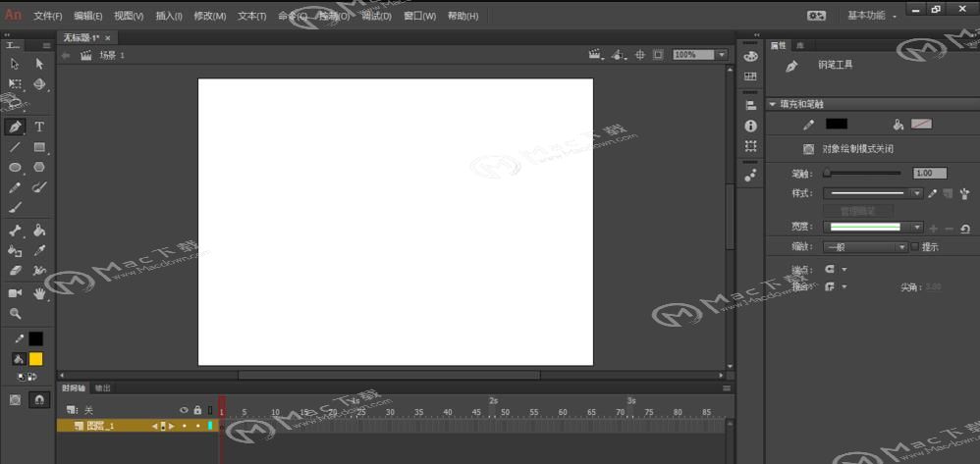Image resolution: width=980 pixels, height=464 pixels.
Task: Open the 宽度 width profile dropdown
Action: point(873,228)
